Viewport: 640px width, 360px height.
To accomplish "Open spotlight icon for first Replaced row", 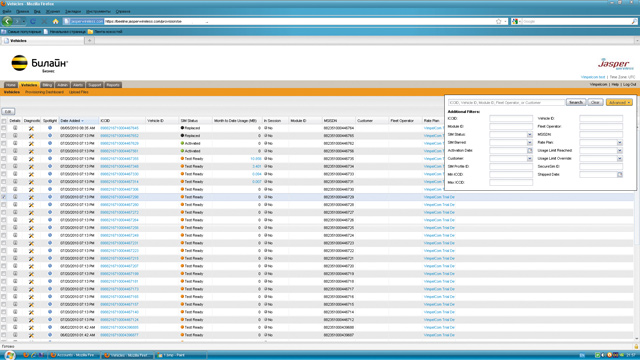I will (50, 128).
